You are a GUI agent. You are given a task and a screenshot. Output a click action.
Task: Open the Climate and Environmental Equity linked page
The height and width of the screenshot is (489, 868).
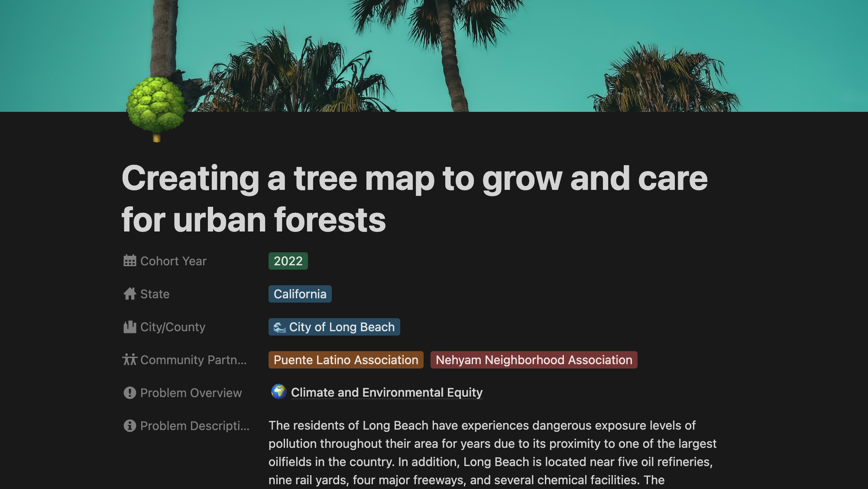[x=387, y=392]
